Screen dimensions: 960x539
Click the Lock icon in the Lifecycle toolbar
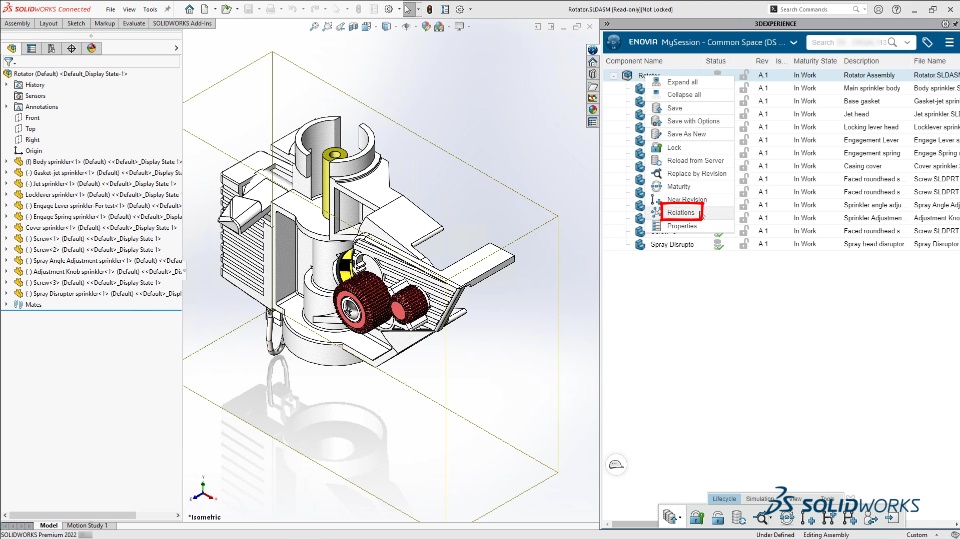click(697, 518)
